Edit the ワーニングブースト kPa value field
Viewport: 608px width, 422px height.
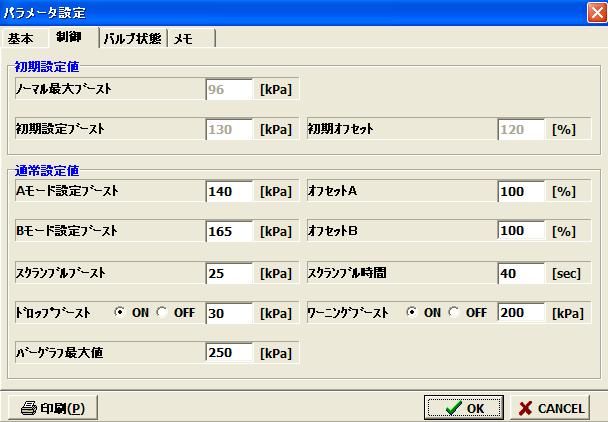pos(521,312)
